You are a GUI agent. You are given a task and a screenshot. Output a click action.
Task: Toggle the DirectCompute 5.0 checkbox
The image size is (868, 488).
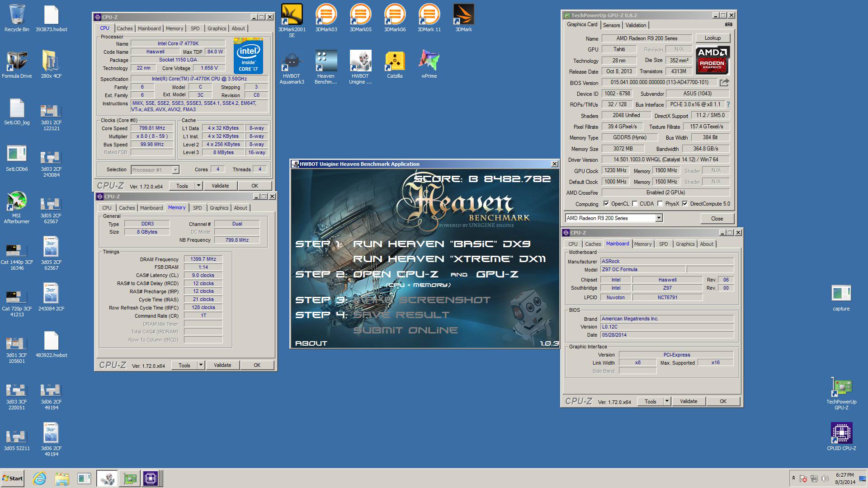point(685,204)
